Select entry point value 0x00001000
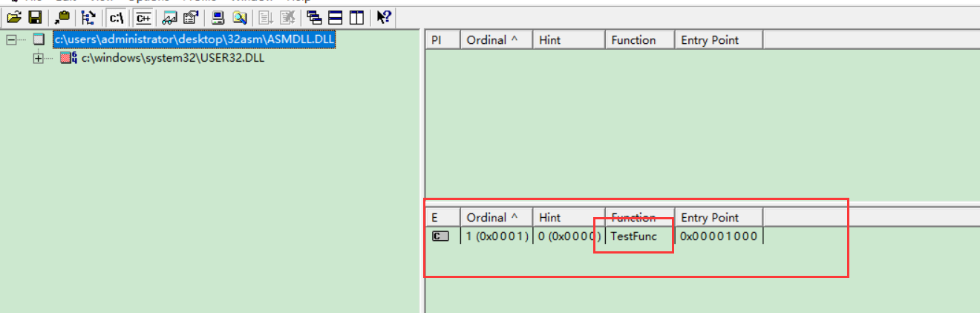Image resolution: width=980 pixels, height=313 pixels. pos(719,236)
